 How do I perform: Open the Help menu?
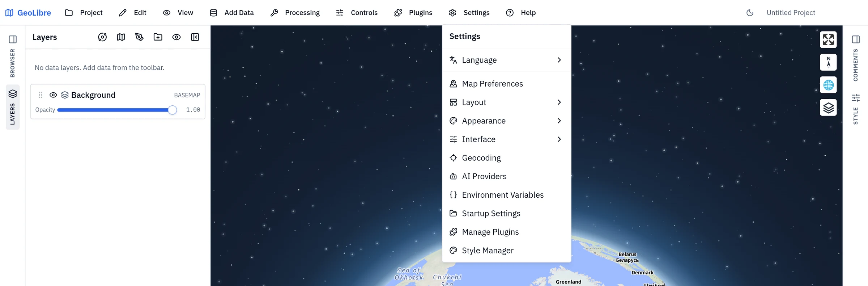coord(521,13)
